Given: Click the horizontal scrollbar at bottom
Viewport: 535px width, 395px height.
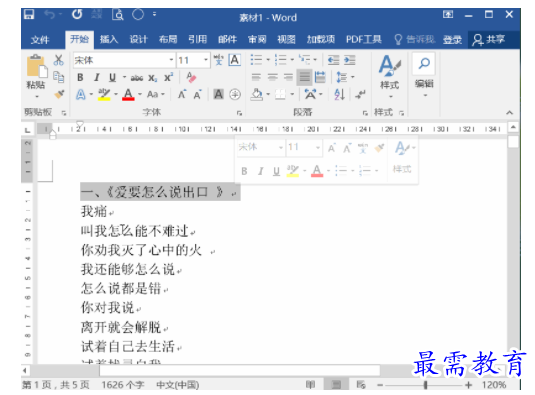Looking at the screenshot, I should (x=240, y=370).
